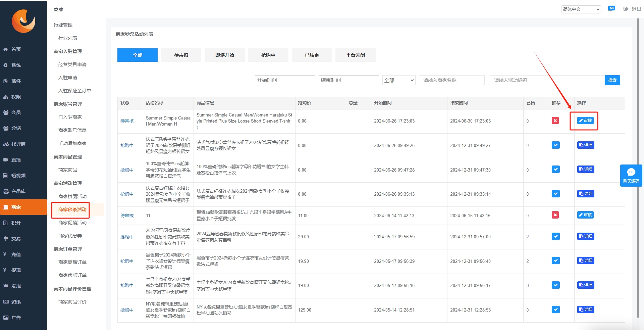This screenshot has height=330, width=644.
Task: Click 审核 for Summer Simple Casual row
Action: [585, 121]
